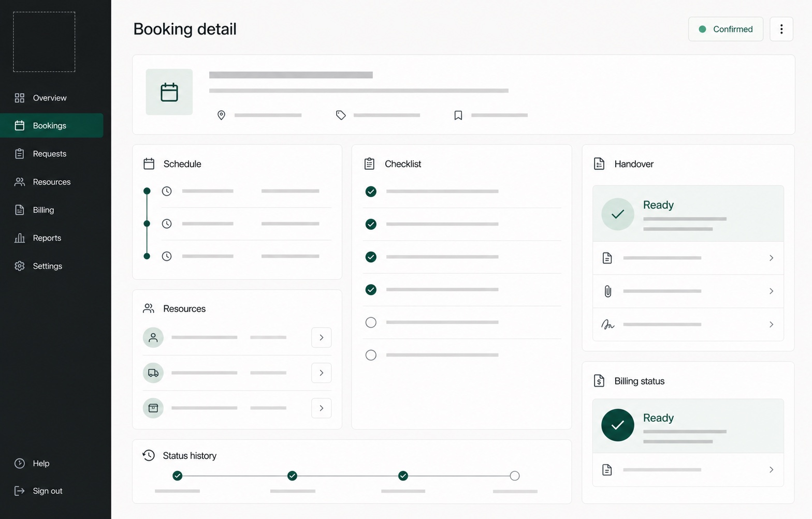Select the third Status history step marker

(403, 476)
